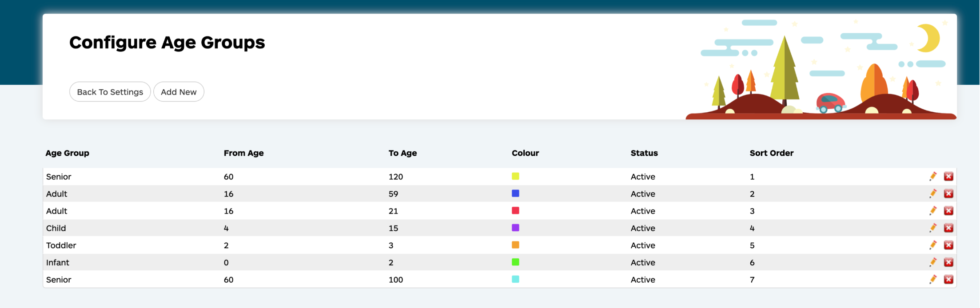Go Back To Settings
The image size is (980, 308).
[x=110, y=92]
